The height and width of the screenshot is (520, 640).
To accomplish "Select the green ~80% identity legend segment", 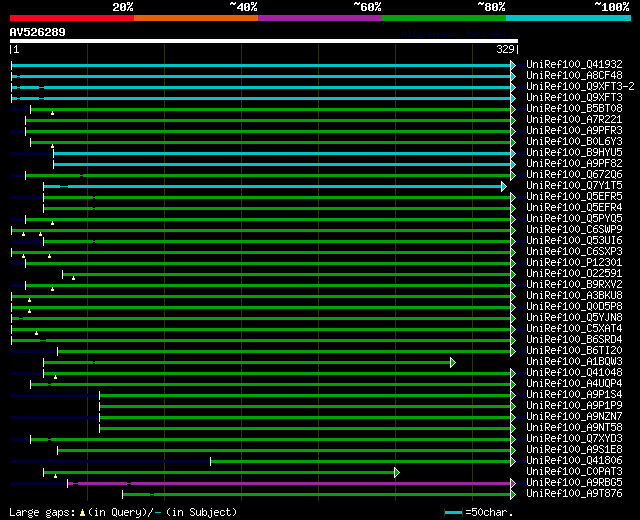I will pos(443,17).
